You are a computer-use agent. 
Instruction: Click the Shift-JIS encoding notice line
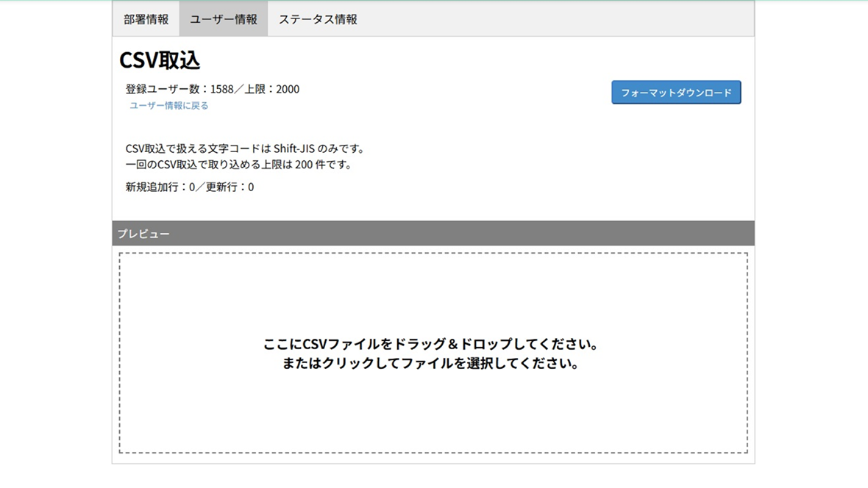coord(245,148)
